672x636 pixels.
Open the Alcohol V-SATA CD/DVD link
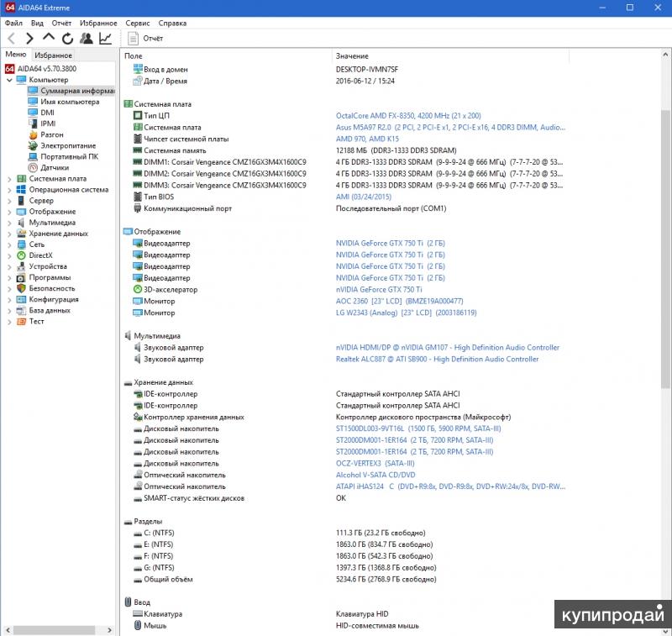tap(375, 475)
